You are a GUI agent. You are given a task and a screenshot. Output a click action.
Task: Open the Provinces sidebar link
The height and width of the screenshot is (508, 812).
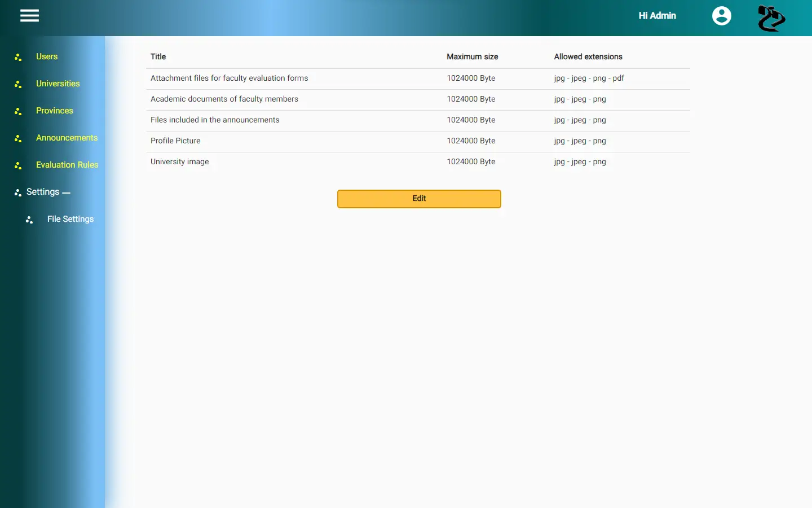coord(55,111)
